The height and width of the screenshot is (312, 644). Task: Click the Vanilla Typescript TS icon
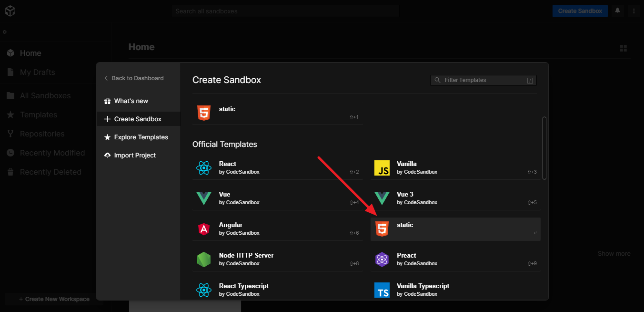(x=382, y=290)
